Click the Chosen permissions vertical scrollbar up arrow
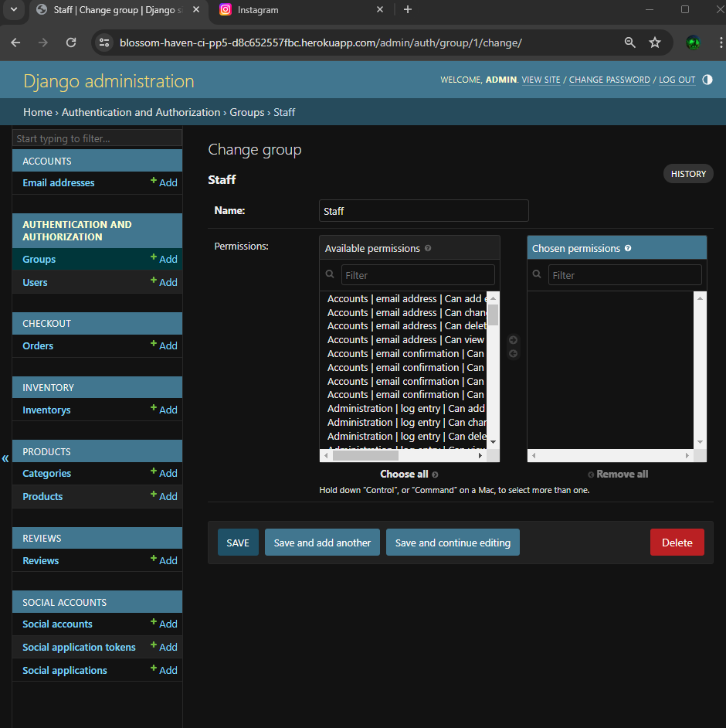The image size is (726, 728). point(700,298)
